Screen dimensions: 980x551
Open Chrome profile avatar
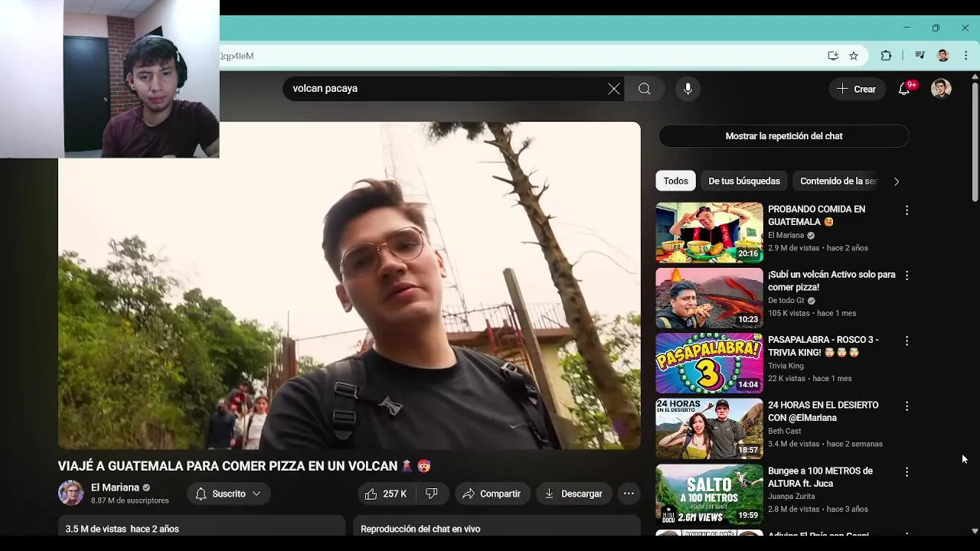coord(943,56)
